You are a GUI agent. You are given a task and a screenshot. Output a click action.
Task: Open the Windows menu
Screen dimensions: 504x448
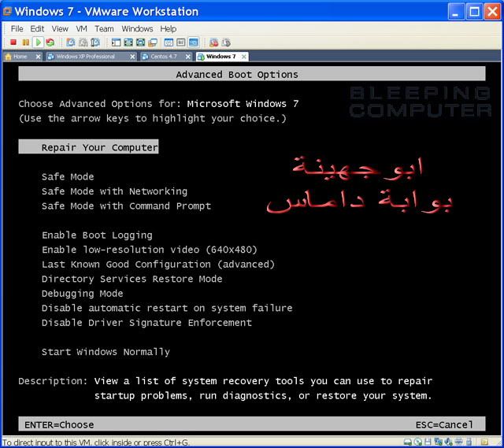(x=137, y=28)
